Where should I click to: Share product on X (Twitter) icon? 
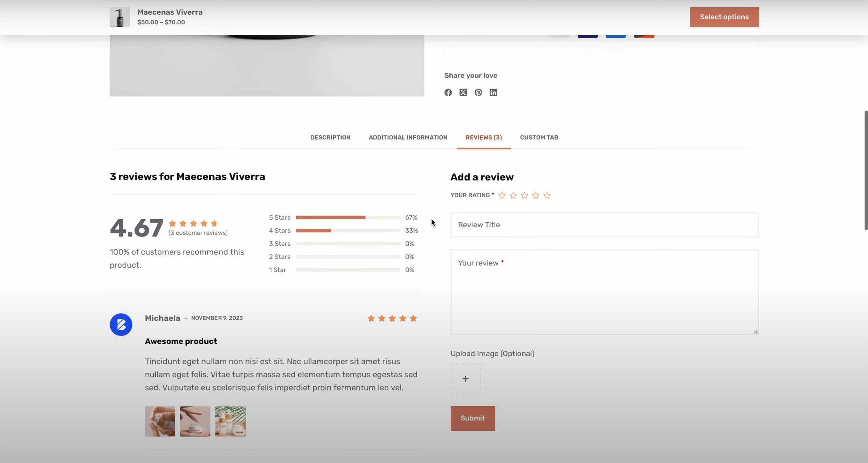463,92
